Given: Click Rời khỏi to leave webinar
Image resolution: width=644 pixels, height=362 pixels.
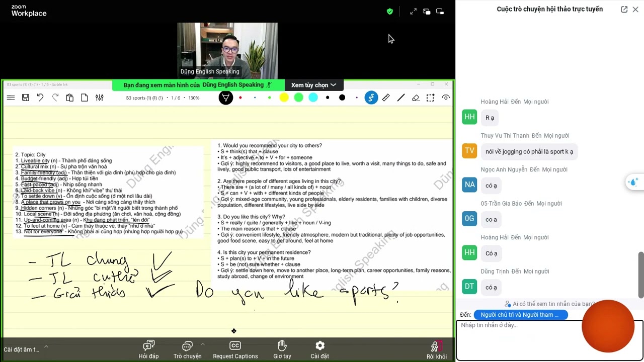Looking at the screenshot, I should (x=436, y=350).
